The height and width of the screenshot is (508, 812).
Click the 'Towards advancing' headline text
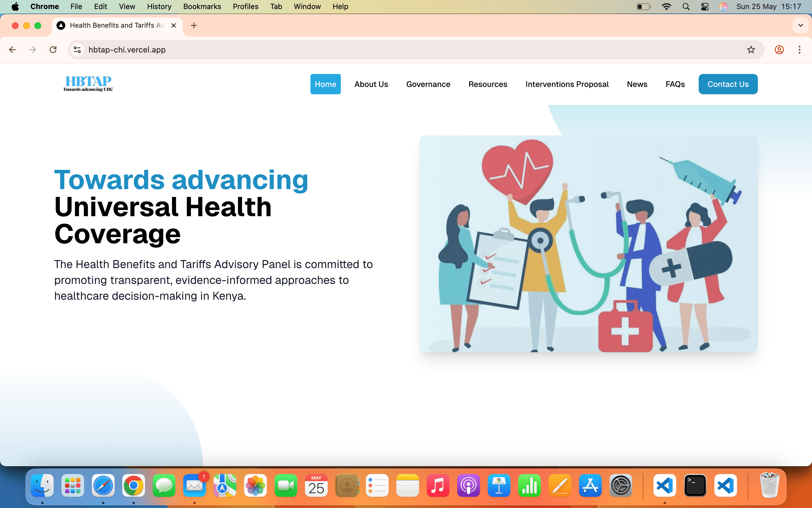click(181, 180)
